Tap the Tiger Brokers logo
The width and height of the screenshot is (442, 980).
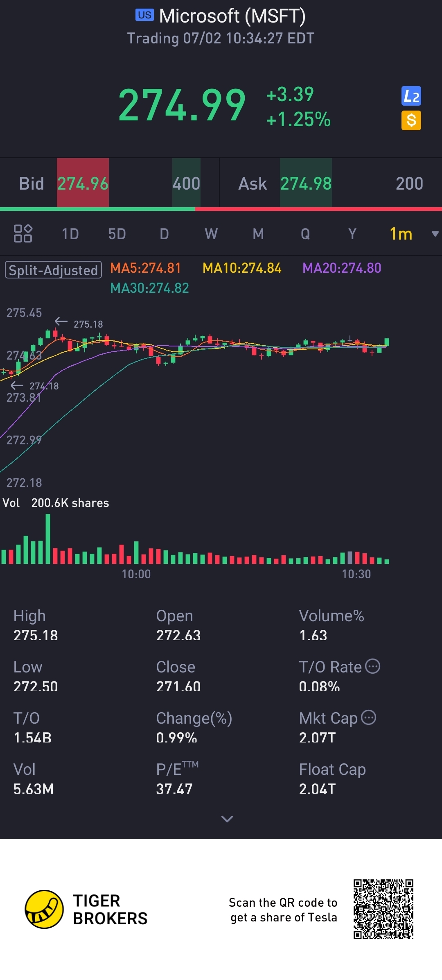pos(44,909)
